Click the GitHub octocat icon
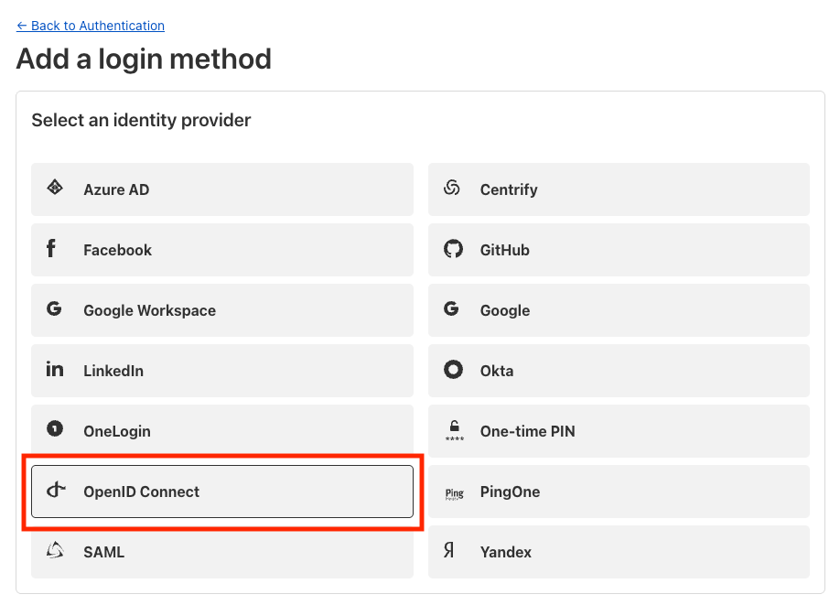This screenshot has width=840, height=616. click(453, 249)
